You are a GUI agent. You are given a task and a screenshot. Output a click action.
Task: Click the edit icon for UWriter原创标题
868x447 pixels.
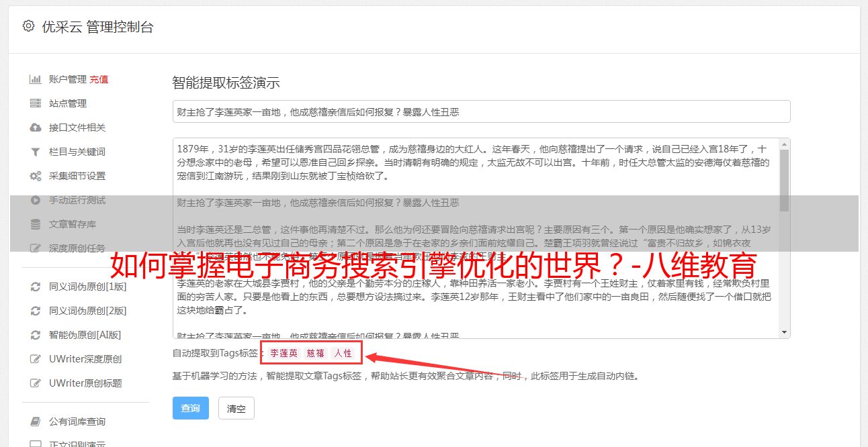[x=36, y=383]
